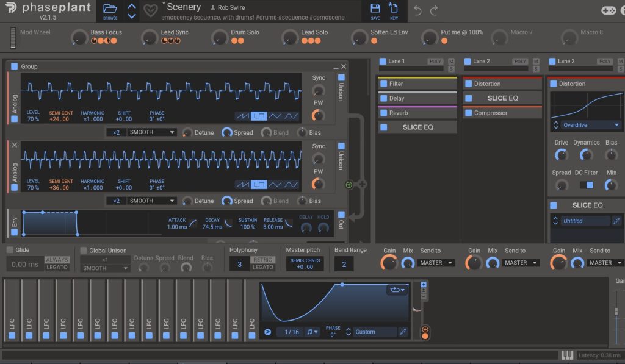Click the undo arrow icon
The image size is (625, 364).
coord(418,11)
